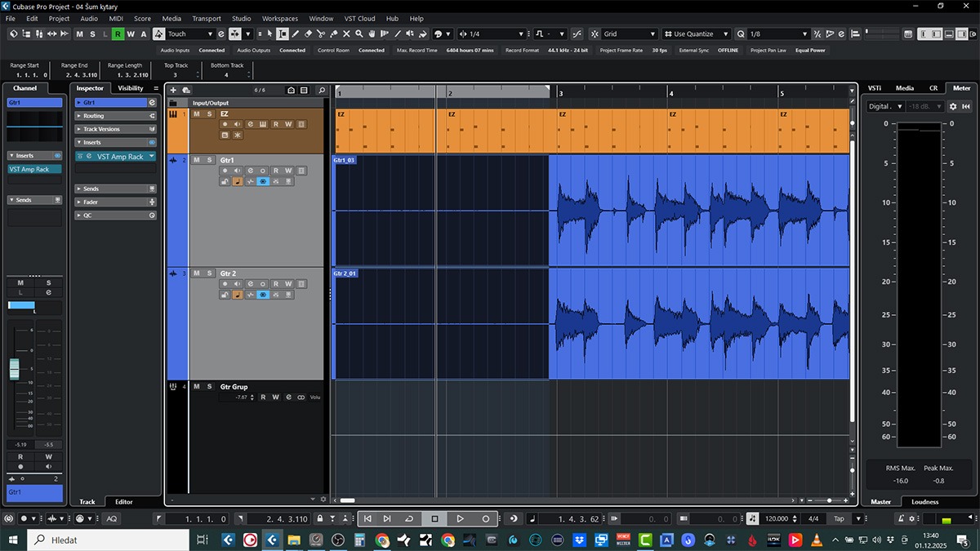Click the channel volume fader handle
980x551 pixels.
pos(14,368)
